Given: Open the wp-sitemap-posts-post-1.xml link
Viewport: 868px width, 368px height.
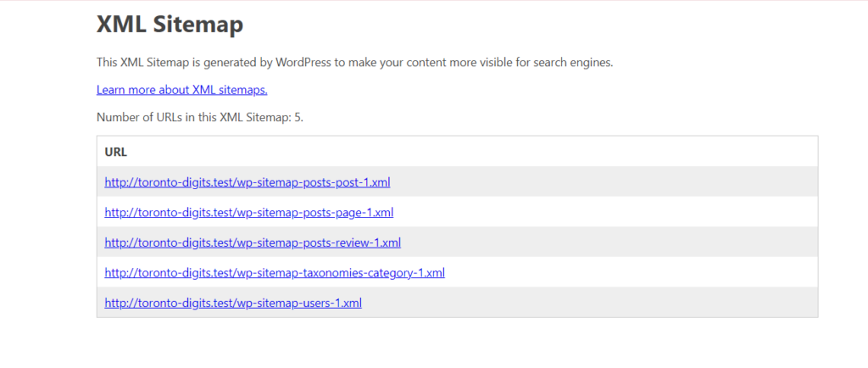Looking at the screenshot, I should click(247, 182).
